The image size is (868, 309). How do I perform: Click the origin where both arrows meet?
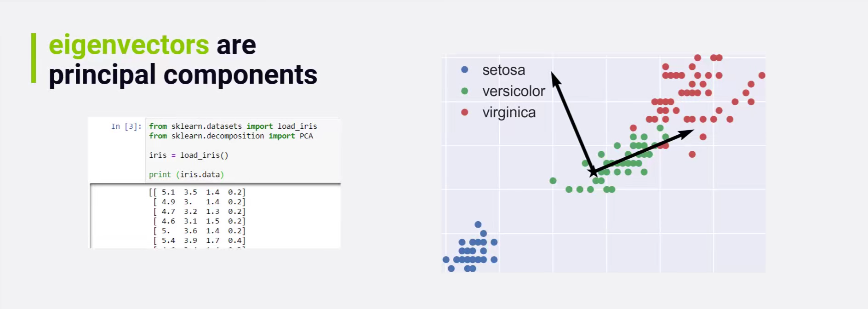593,173
